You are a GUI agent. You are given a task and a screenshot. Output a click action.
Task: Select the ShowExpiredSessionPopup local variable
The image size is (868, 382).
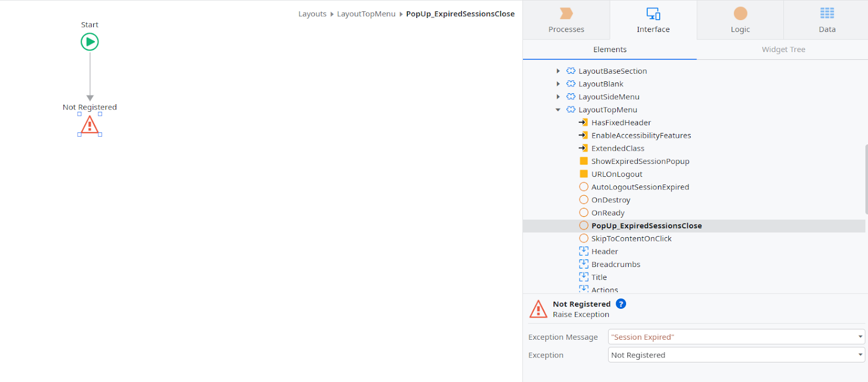(x=634, y=161)
